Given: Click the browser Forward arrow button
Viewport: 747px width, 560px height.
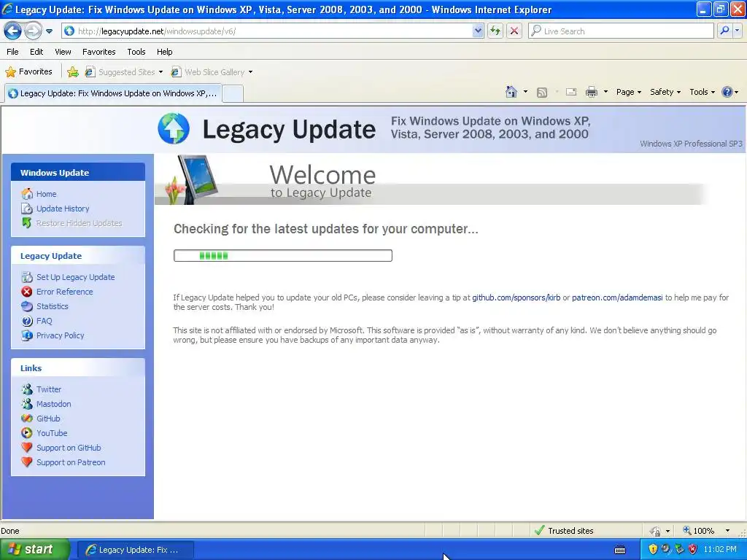Looking at the screenshot, I should point(33,31).
